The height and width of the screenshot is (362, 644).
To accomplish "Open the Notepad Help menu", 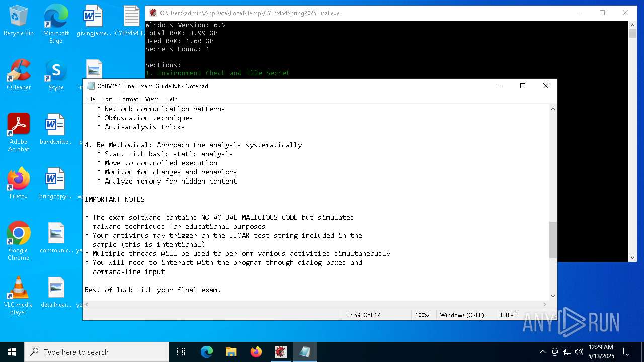I will click(171, 99).
